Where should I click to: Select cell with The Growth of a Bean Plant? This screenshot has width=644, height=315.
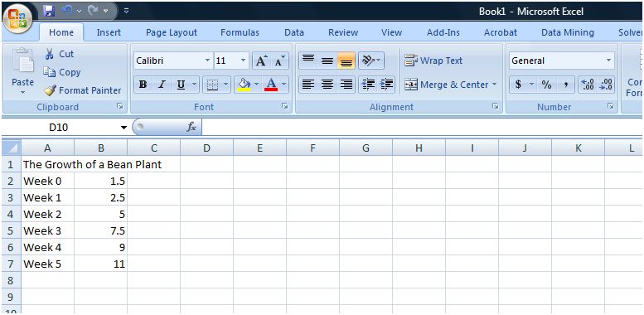point(47,165)
